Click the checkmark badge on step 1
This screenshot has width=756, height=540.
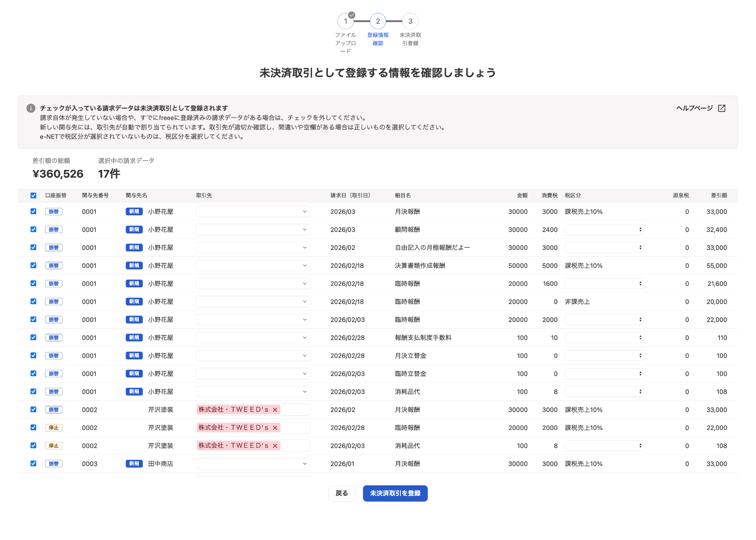[x=352, y=15]
